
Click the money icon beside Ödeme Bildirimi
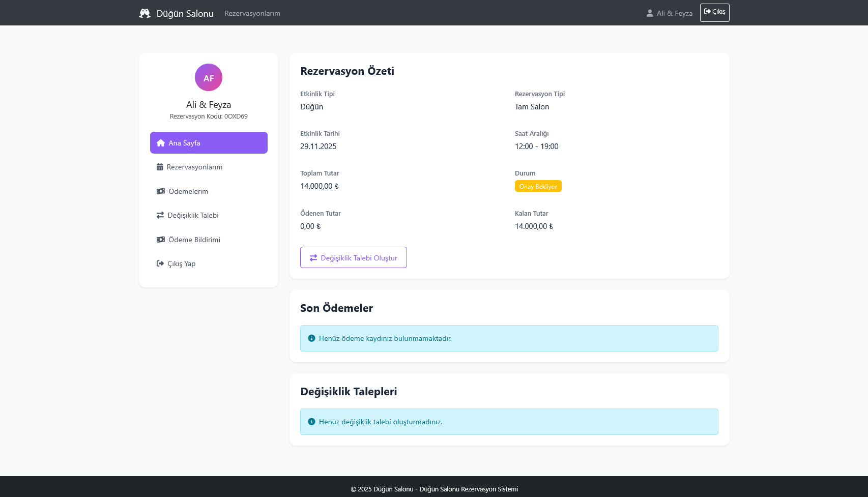coord(161,240)
